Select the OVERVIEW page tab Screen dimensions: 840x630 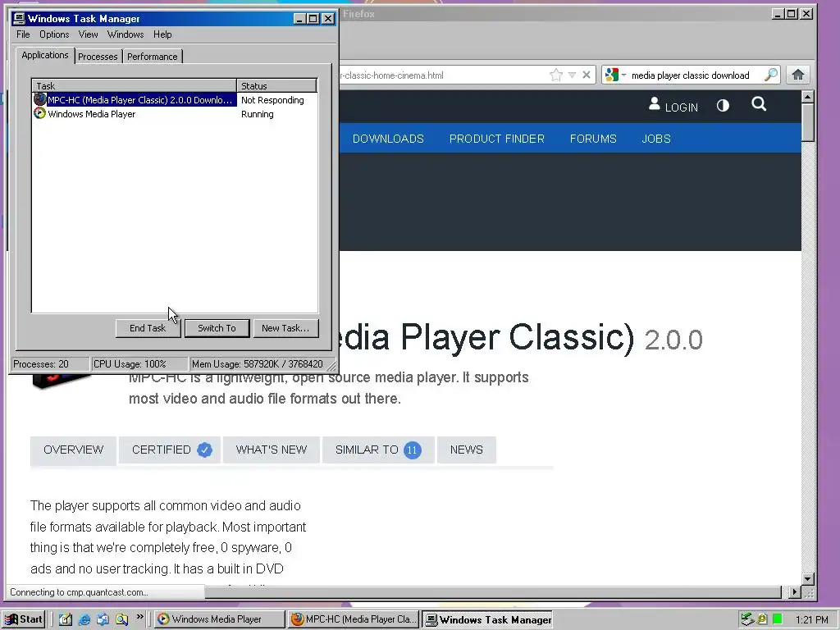(x=73, y=450)
